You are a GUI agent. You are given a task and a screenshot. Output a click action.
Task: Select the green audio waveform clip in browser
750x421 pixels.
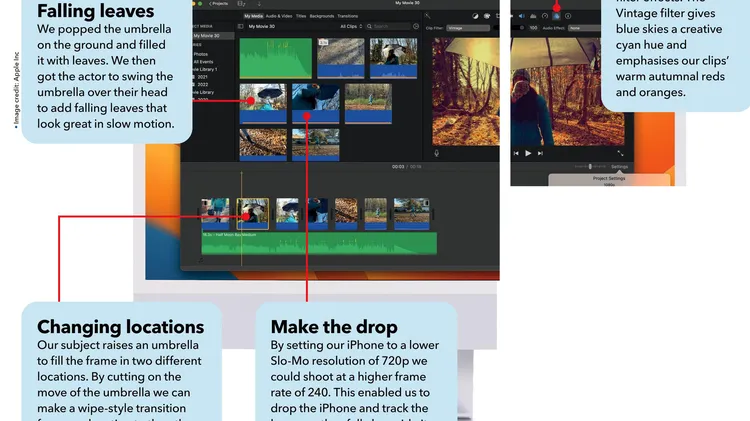point(276,58)
